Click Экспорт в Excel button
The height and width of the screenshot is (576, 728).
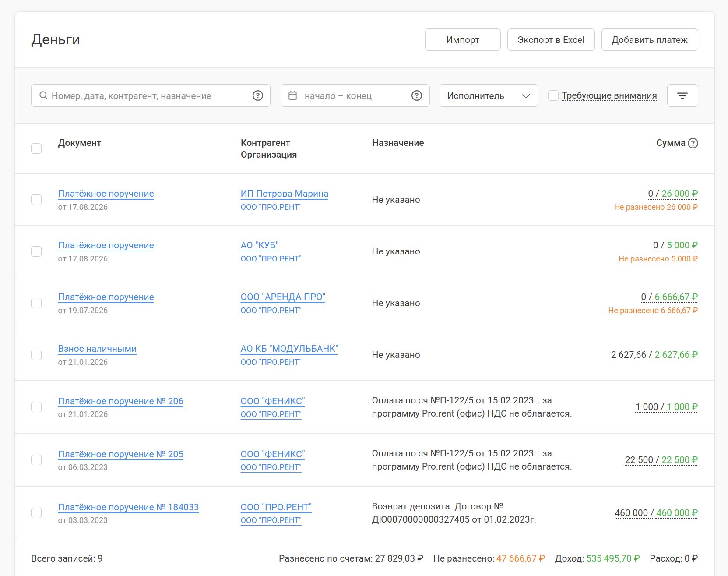551,40
